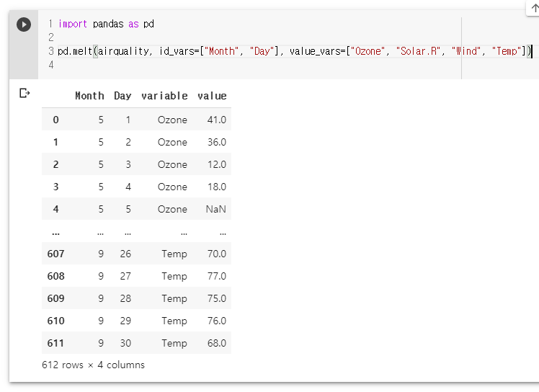The width and height of the screenshot is (539, 392).
Task: Select the value column header
Action: pyautogui.click(x=212, y=96)
